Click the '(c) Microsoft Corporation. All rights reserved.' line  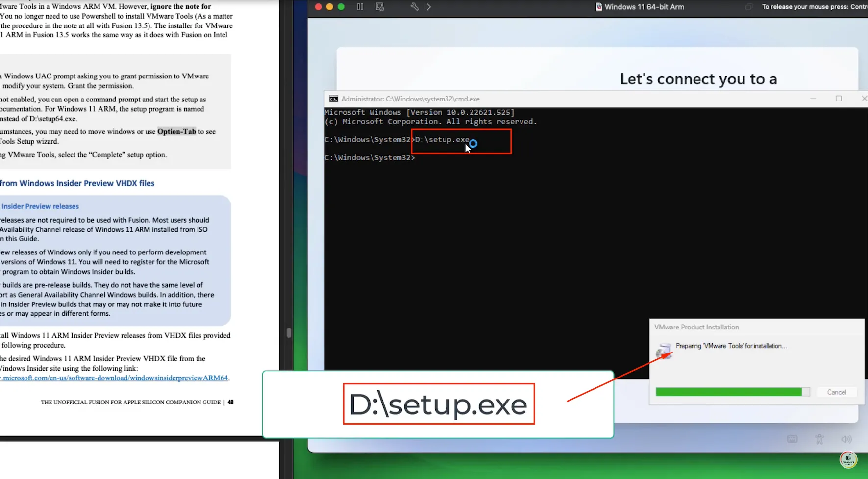(x=430, y=121)
